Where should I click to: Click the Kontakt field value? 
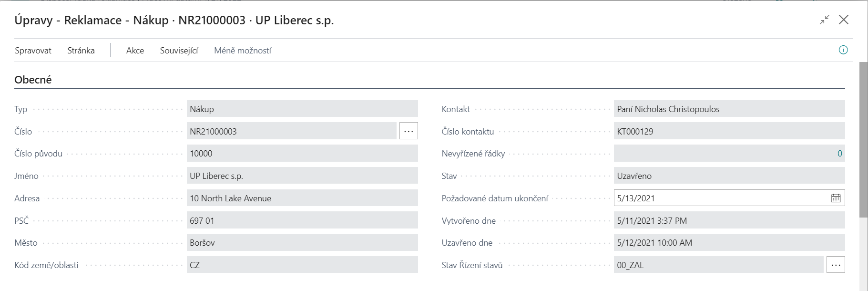click(x=728, y=109)
